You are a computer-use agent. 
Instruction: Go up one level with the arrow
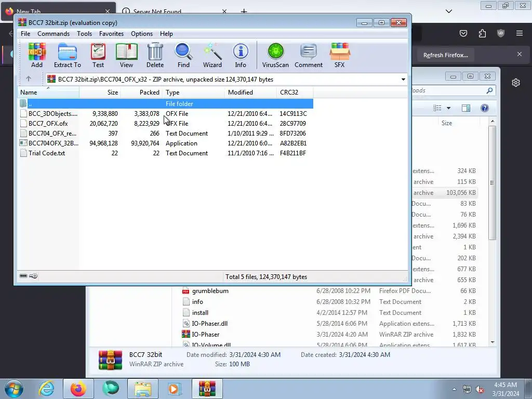(29, 79)
